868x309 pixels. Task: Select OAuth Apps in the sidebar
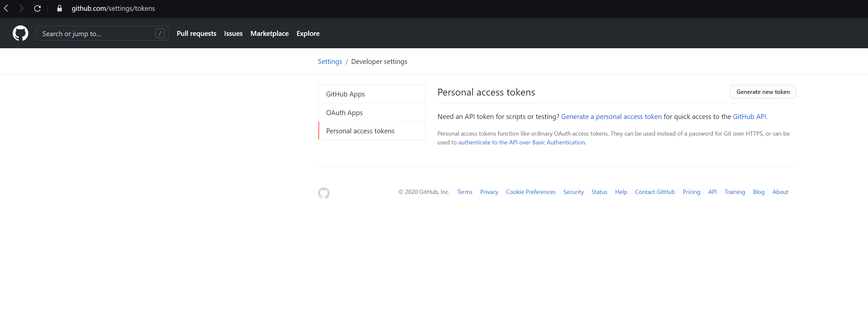coord(344,113)
